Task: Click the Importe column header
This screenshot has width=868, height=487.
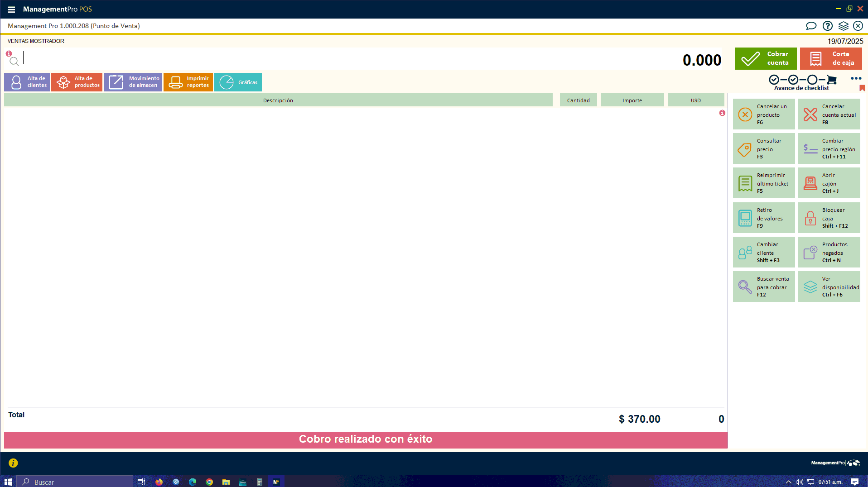Action: 632,100
